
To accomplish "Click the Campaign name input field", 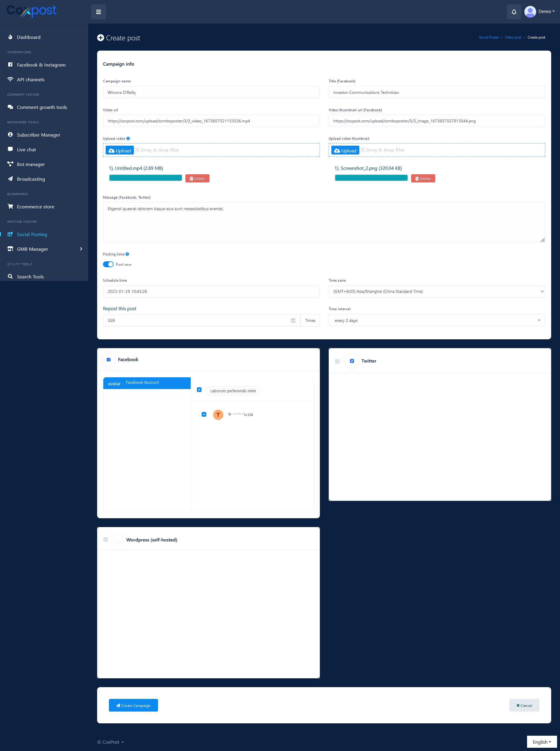I will [211, 92].
